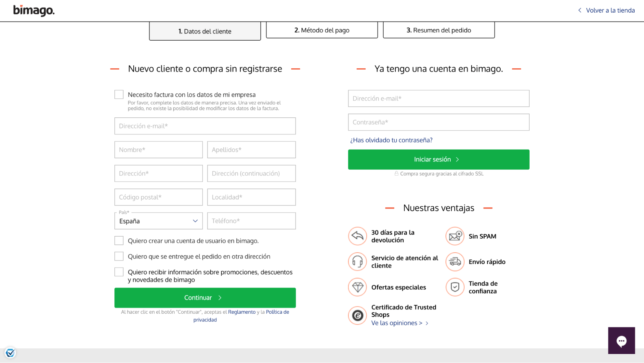Focus the login e-mail address field
Image resolution: width=644 pixels, height=363 pixels.
tap(438, 98)
